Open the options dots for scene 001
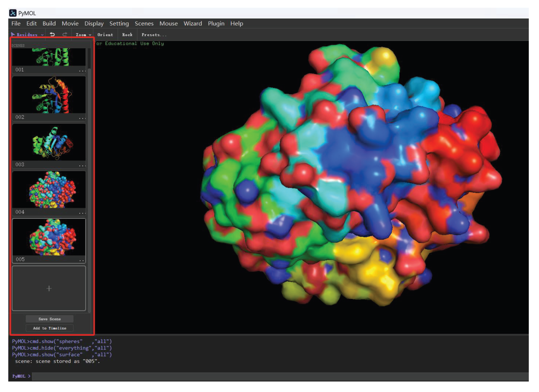Viewport: 539px width, 392px height. click(x=82, y=71)
